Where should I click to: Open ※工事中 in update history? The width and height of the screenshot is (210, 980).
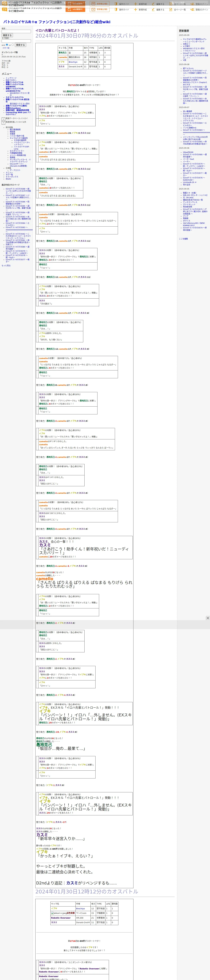pyautogui.click(x=186, y=46)
